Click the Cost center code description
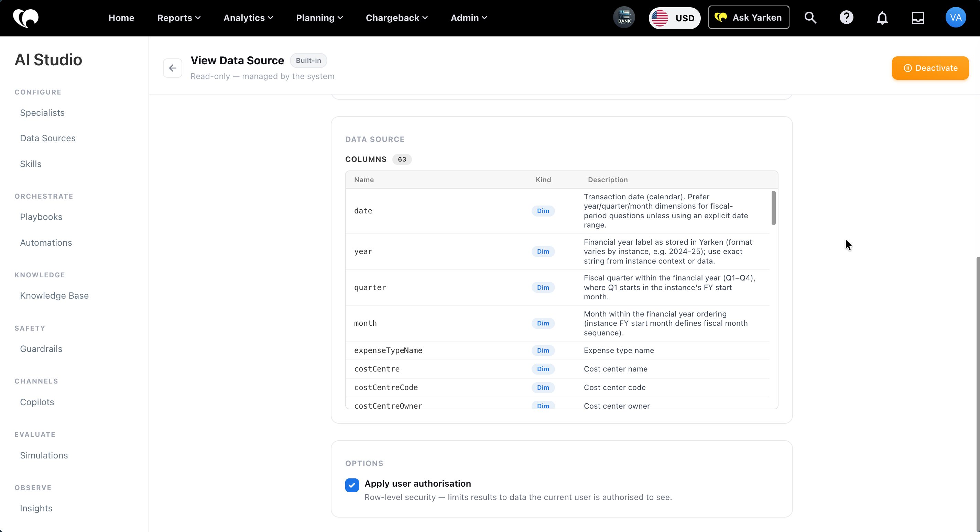The height and width of the screenshot is (532, 980). tap(615, 388)
